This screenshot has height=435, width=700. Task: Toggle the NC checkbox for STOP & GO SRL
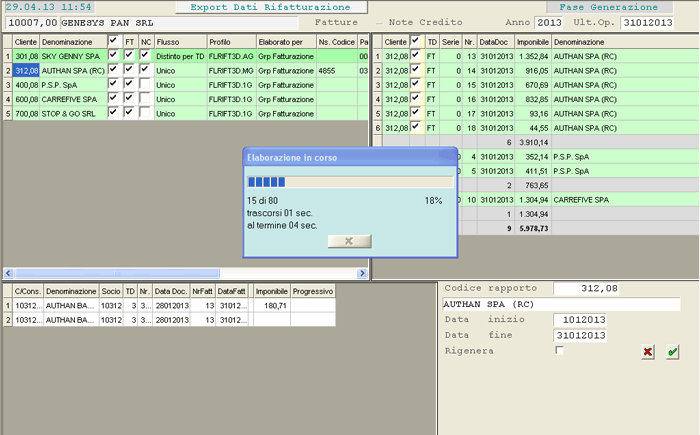point(145,113)
